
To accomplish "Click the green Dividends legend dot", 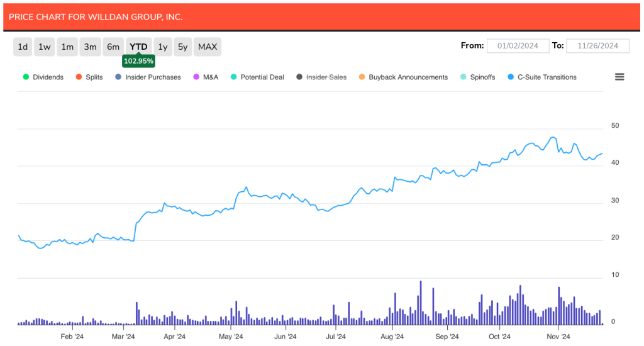I will [26, 77].
